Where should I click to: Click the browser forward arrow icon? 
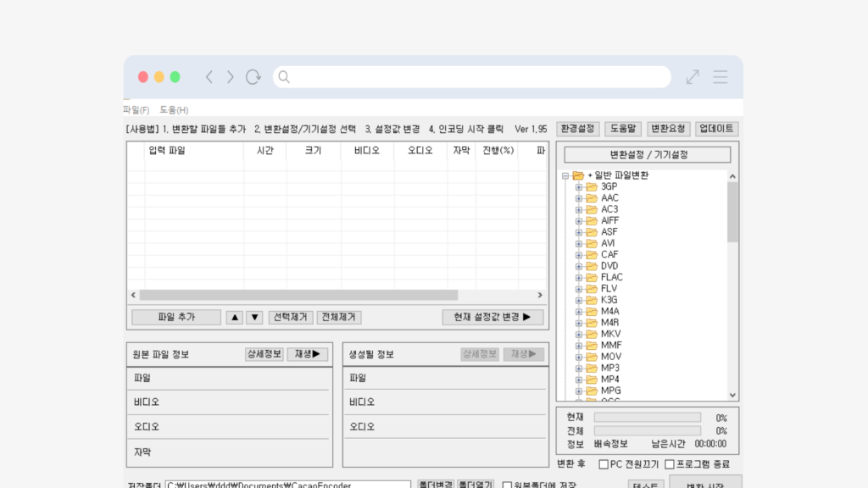(x=230, y=77)
